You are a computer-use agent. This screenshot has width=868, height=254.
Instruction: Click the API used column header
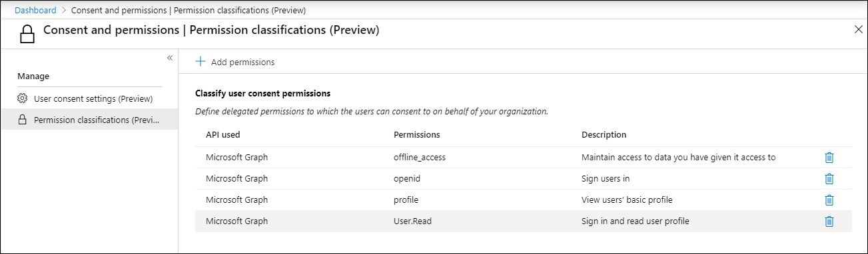[223, 134]
